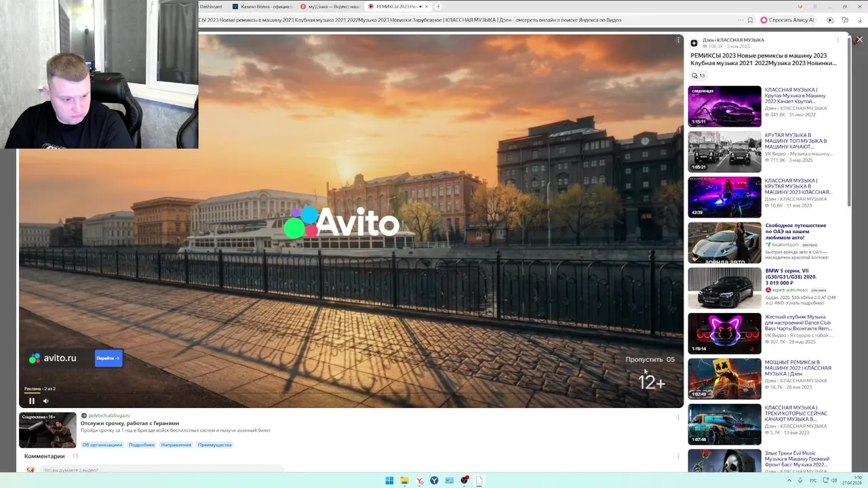Switch to the Яндекс search tab
The width and height of the screenshot is (868, 488).
pyautogui.click(x=330, y=6)
